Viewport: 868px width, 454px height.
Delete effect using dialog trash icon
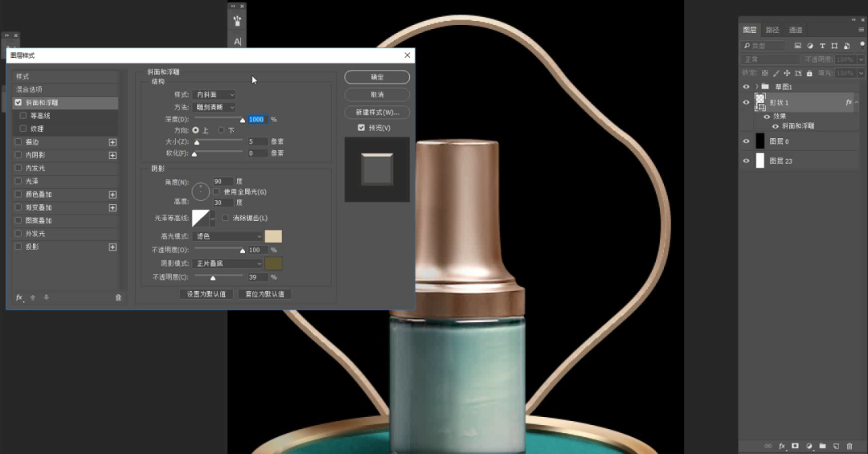pyautogui.click(x=118, y=297)
